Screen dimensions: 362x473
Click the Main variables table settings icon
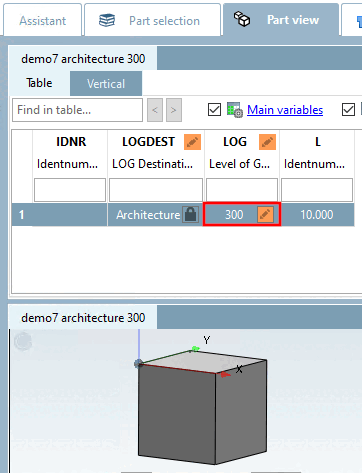pos(235,110)
